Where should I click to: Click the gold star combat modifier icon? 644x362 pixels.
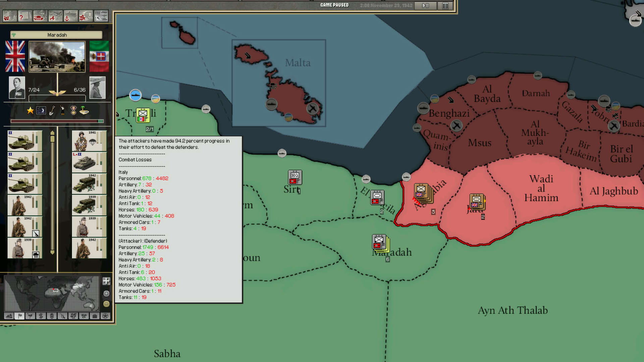(x=30, y=110)
